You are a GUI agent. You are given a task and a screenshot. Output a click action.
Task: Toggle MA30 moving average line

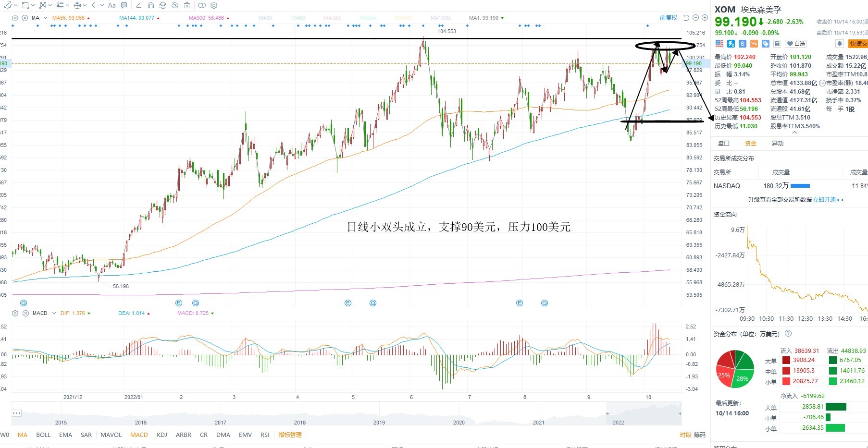[266, 18]
